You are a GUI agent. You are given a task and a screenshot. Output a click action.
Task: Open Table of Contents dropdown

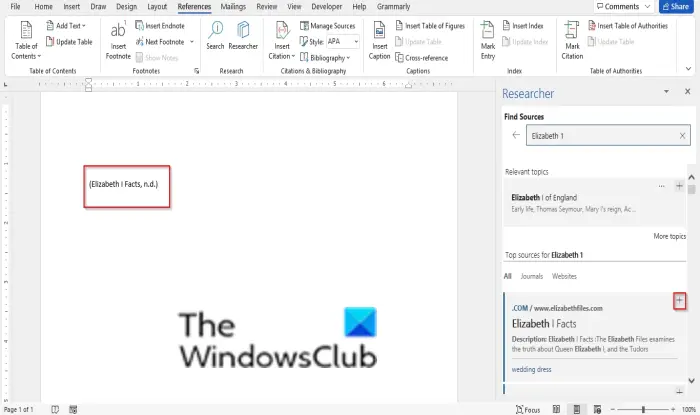[x=26, y=41]
